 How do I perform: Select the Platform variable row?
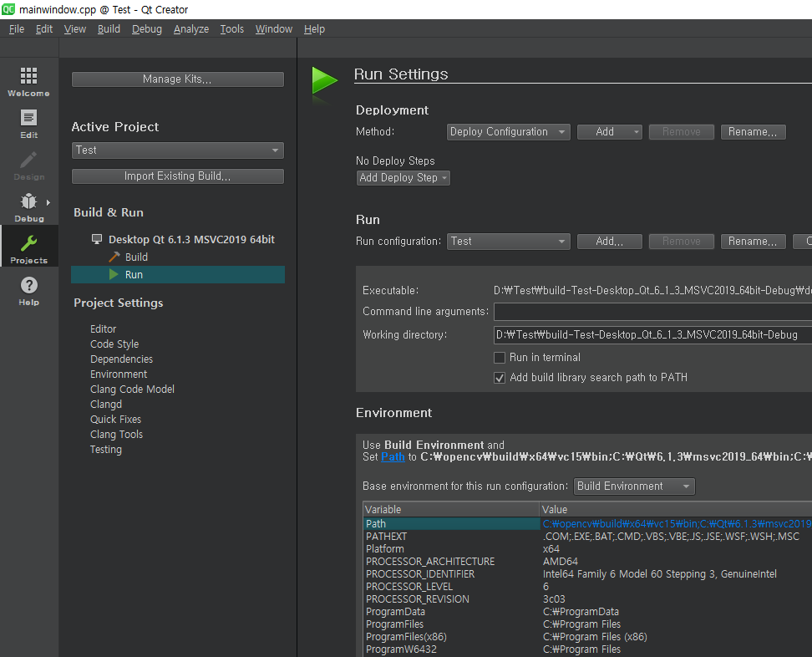pyautogui.click(x=588, y=548)
